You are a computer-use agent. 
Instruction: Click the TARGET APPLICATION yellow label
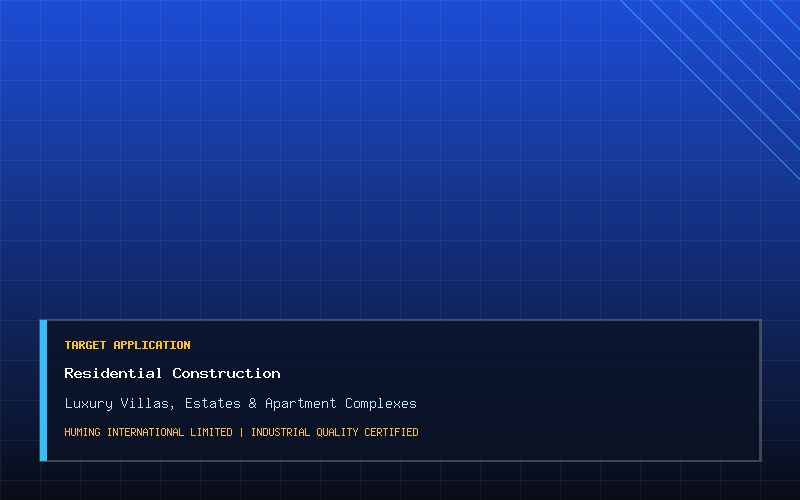coord(127,345)
